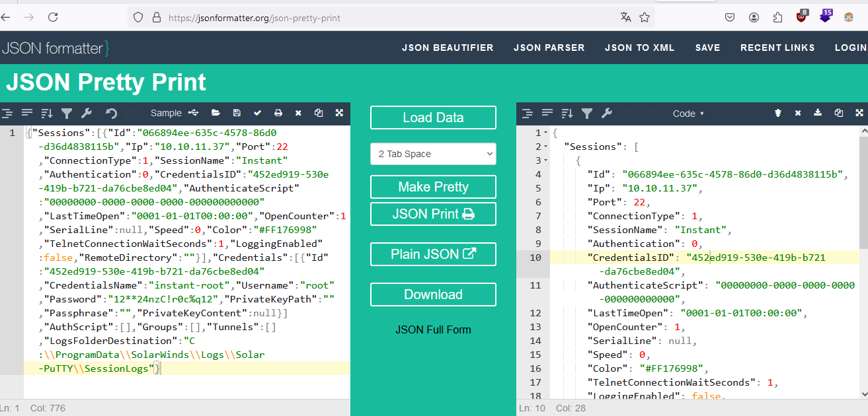Viewport: 868px width, 416px height.
Task: Collapse the root object at line 1
Action: (x=545, y=133)
